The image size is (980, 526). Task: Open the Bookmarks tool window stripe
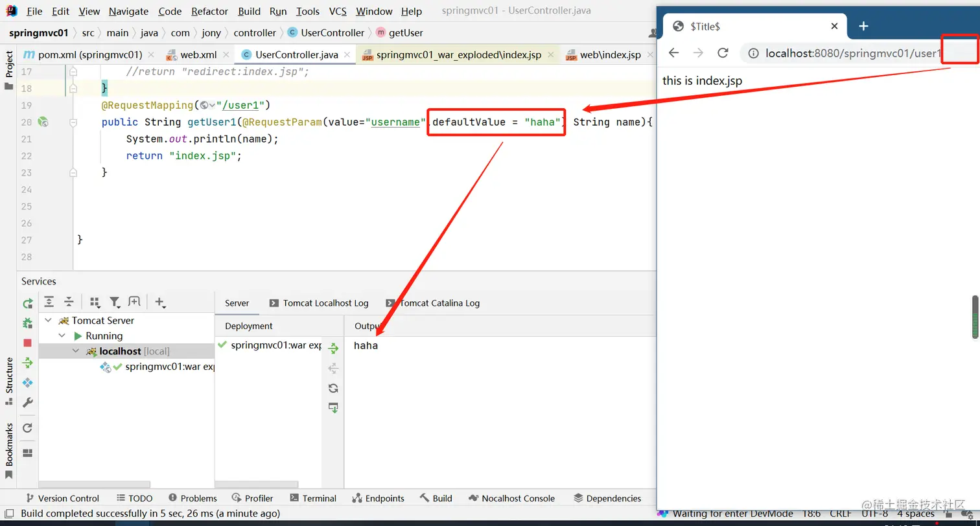[9, 451]
